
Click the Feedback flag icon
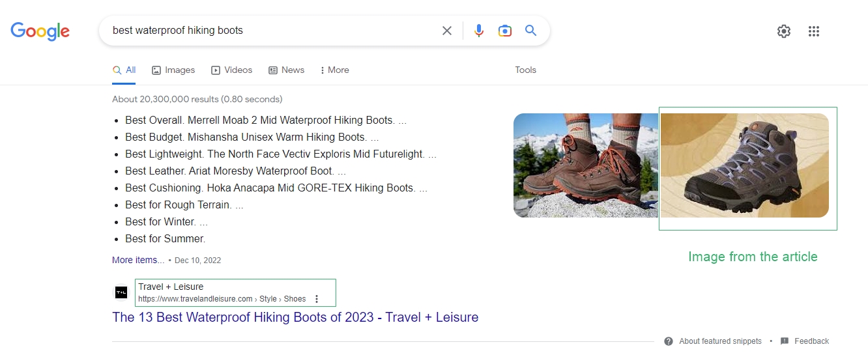785,341
